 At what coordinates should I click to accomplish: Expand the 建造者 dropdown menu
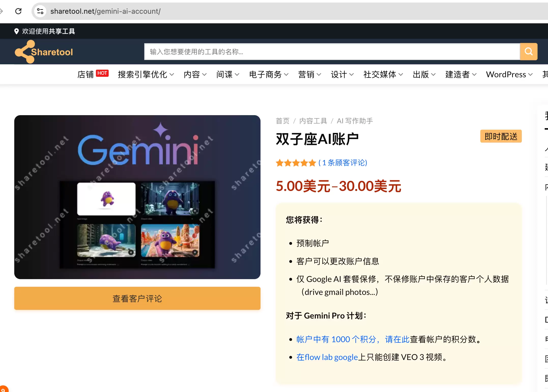pos(461,74)
